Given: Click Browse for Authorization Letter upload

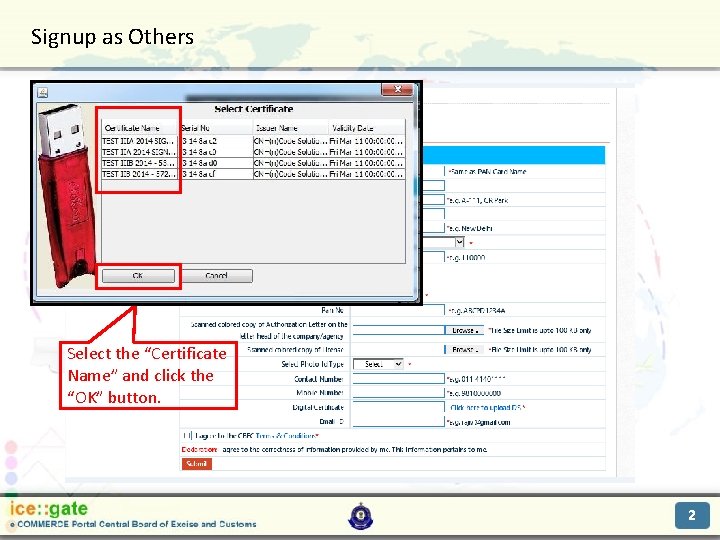Looking at the screenshot, I should tap(465, 330).
